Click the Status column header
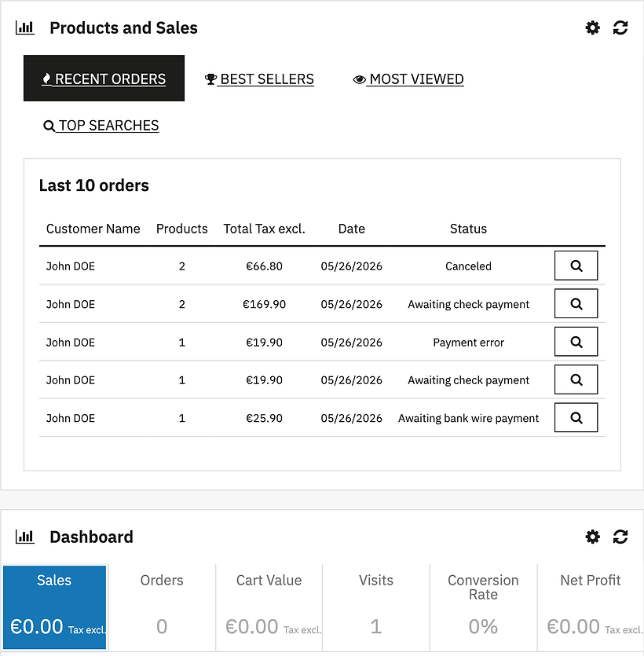Image resolution: width=644 pixels, height=656 pixels. coord(468,229)
